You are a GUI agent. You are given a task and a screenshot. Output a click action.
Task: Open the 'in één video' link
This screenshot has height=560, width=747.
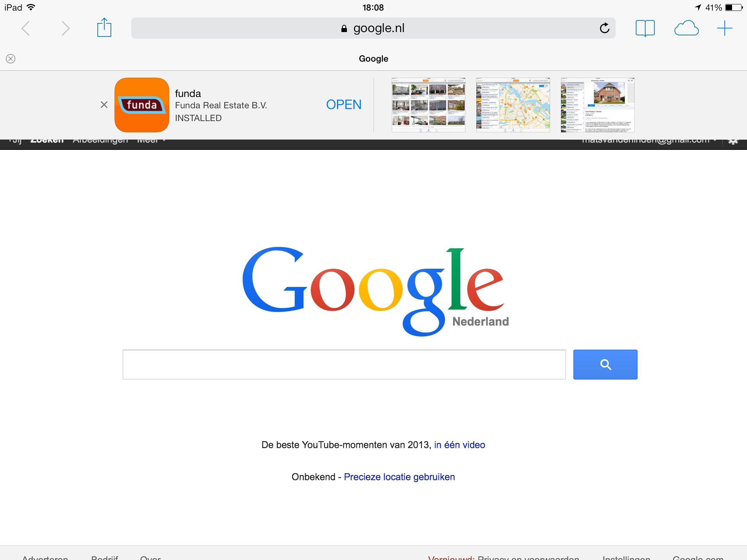[460, 445]
